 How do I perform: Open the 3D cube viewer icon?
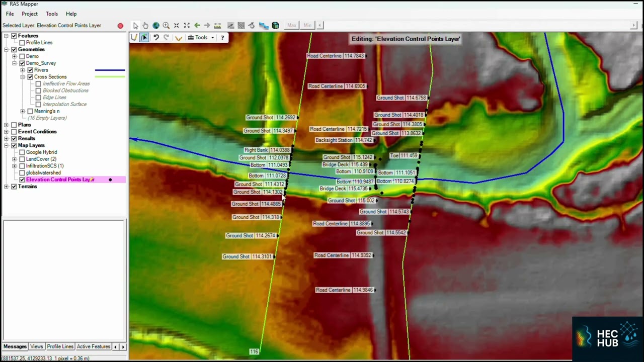pos(275,25)
